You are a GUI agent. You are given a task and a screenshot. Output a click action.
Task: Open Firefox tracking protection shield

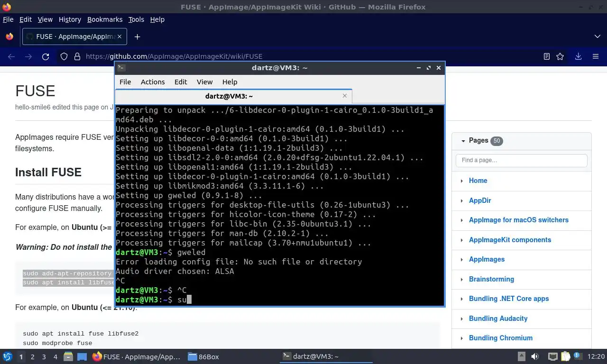coord(64,56)
